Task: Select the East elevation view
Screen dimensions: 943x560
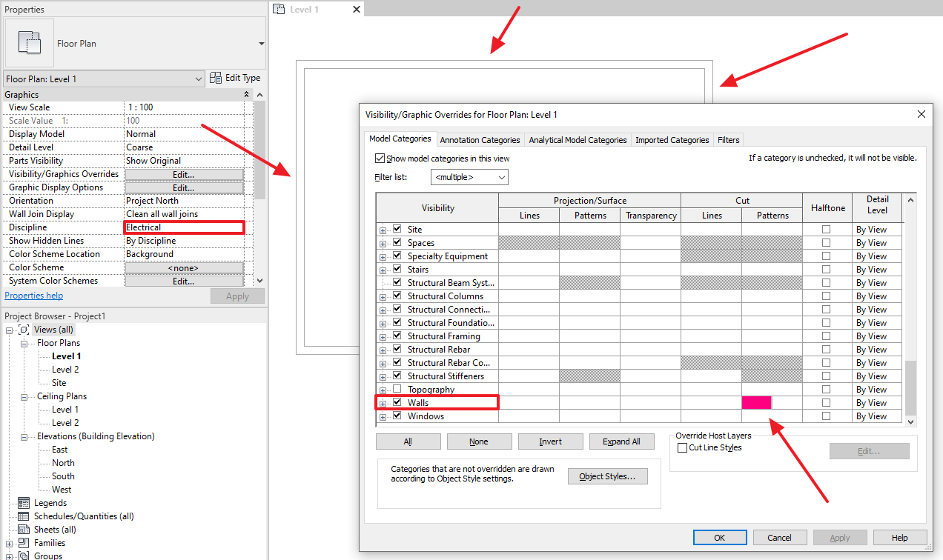Action: pyautogui.click(x=60, y=450)
